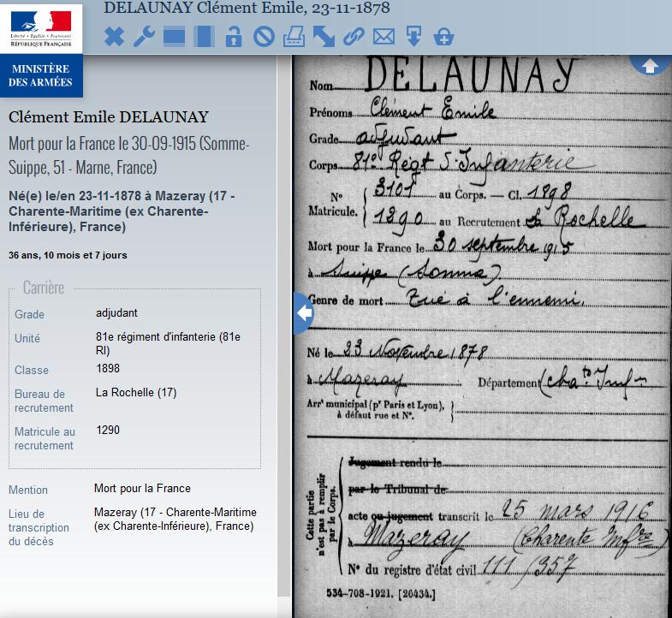Viewport: 672px width, 618px height.
Task: Send the record by email via the envelope icon
Action: point(384,37)
